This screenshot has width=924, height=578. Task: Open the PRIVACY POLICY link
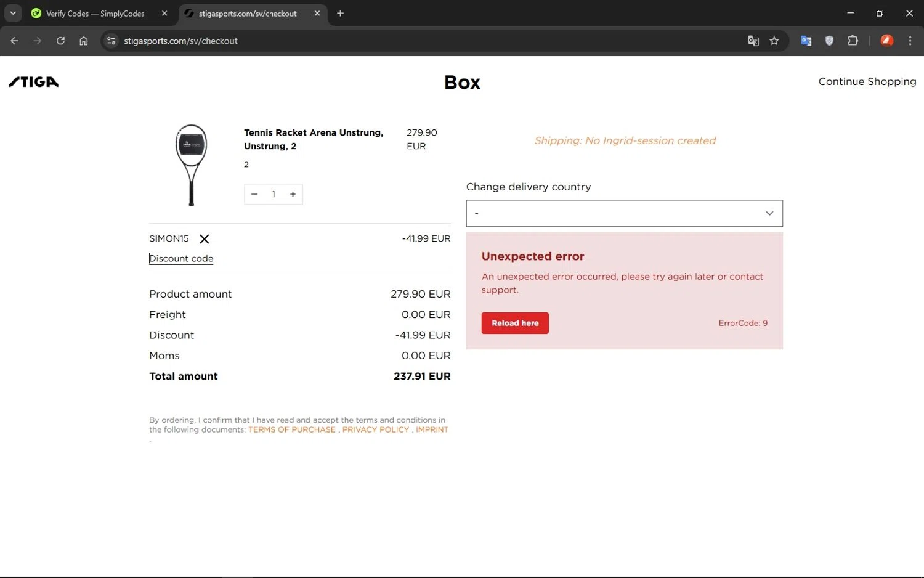376,429
